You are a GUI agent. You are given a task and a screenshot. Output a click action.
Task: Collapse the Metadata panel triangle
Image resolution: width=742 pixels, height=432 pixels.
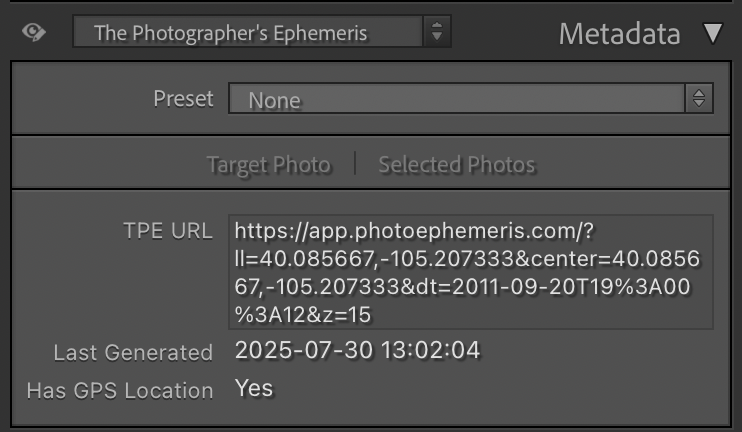click(x=712, y=34)
